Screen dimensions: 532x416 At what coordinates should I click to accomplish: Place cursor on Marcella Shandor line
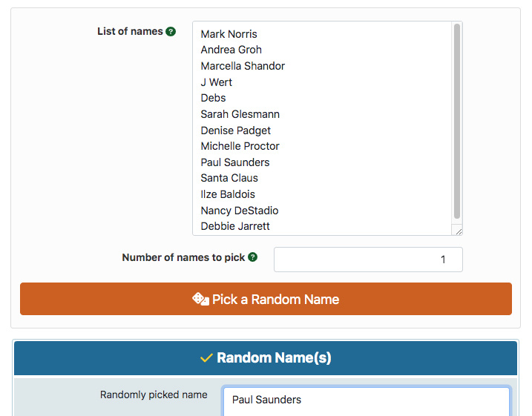click(x=243, y=66)
